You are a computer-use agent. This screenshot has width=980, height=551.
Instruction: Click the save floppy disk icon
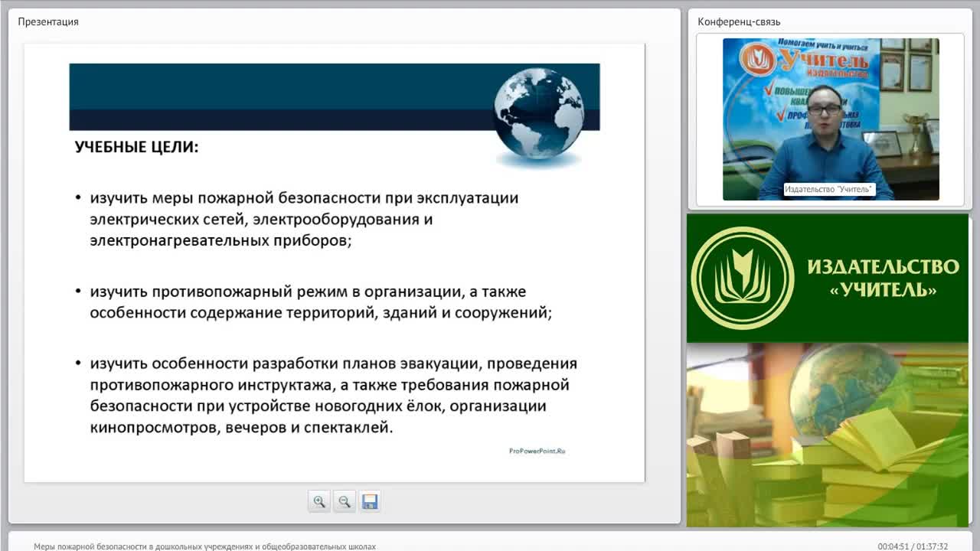(x=370, y=502)
